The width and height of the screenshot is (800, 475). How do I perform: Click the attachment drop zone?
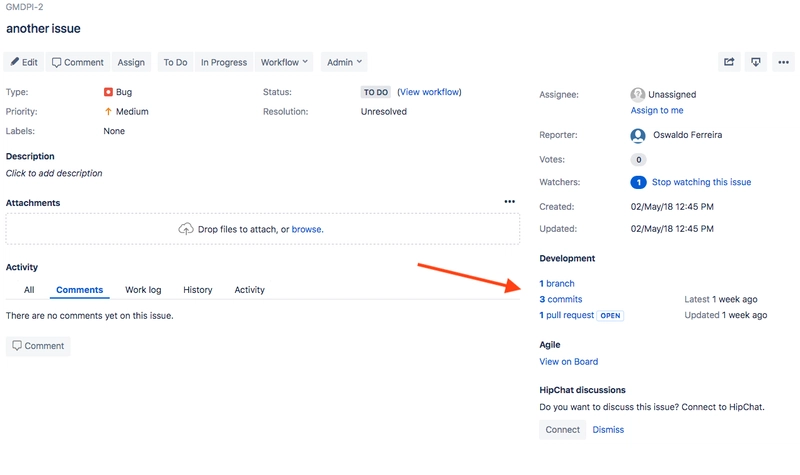click(x=263, y=229)
